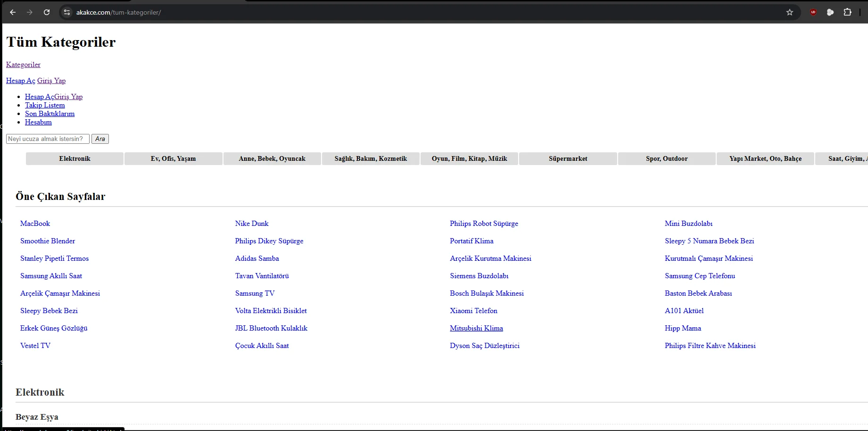Choose the 'Oyun, Film, Kitap, Müzik' tab
Viewport: 868px width, 431px height.
pos(470,158)
